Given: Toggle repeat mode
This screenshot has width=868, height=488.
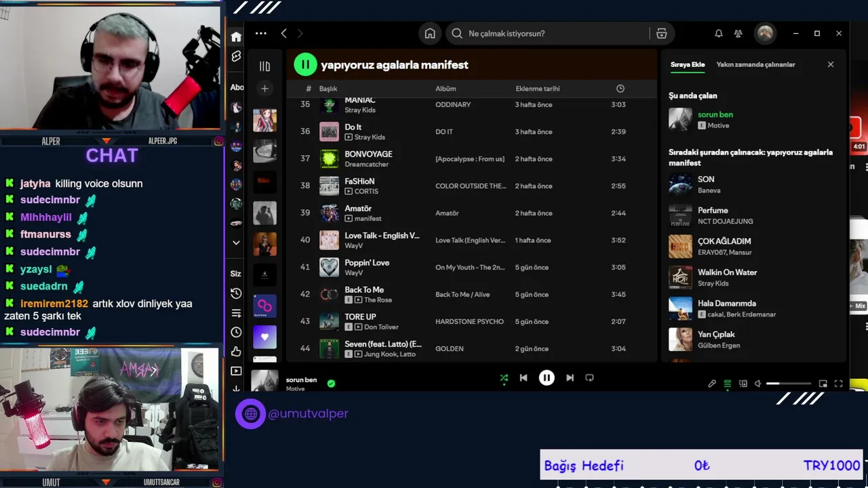Looking at the screenshot, I should (589, 378).
